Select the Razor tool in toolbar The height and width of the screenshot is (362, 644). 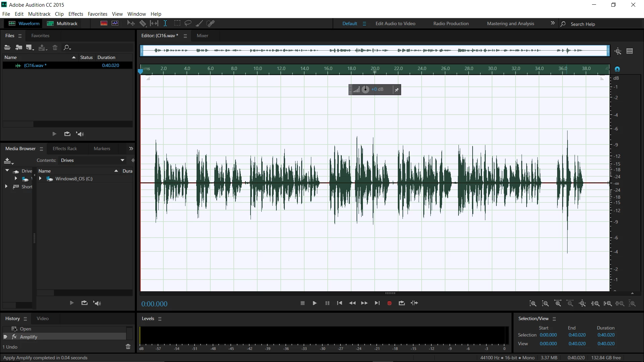point(143,23)
